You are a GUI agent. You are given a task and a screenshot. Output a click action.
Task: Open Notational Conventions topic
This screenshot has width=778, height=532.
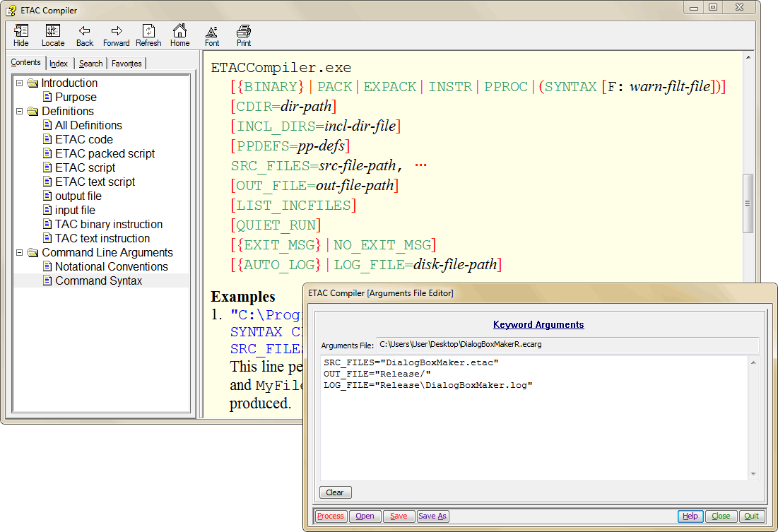pyautogui.click(x=111, y=267)
